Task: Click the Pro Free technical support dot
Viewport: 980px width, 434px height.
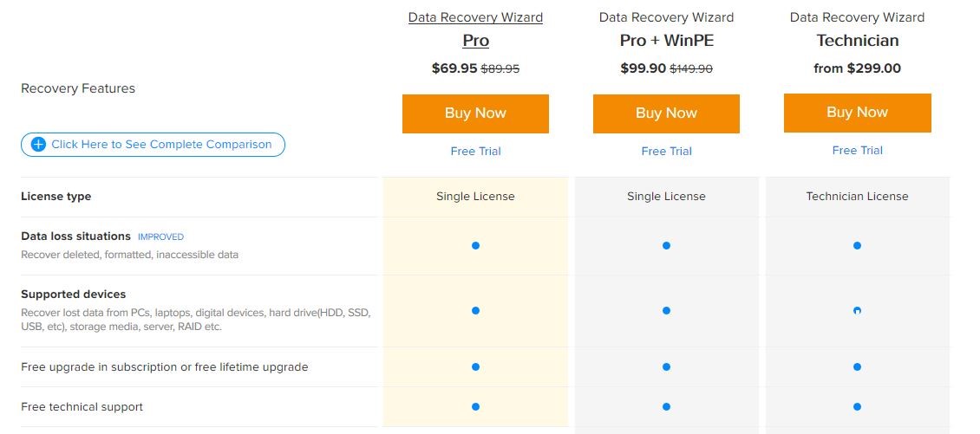Action: pos(475,406)
